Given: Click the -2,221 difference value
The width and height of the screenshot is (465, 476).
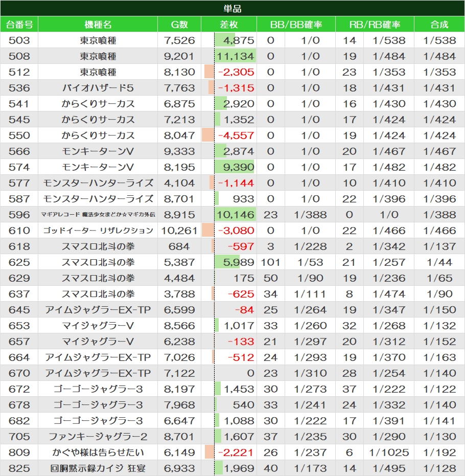Looking at the screenshot, I should [x=236, y=452].
